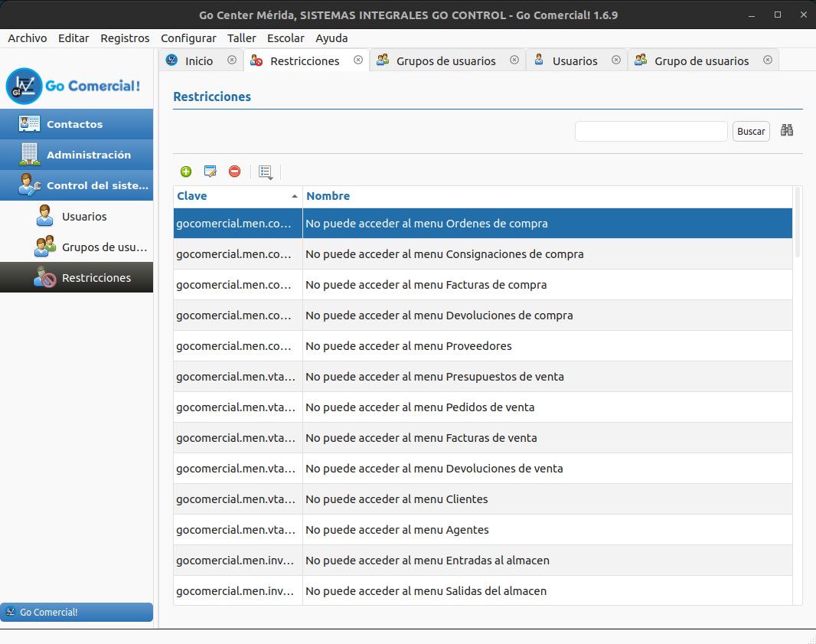Click inside the search input field
This screenshot has width=816, height=644.
pos(651,130)
